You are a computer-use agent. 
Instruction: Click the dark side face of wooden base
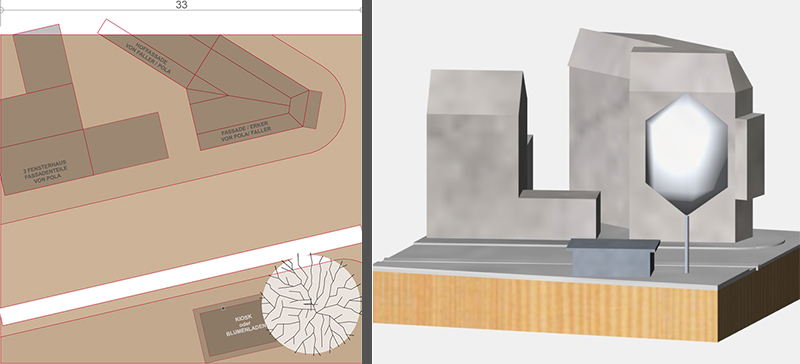(x=759, y=296)
